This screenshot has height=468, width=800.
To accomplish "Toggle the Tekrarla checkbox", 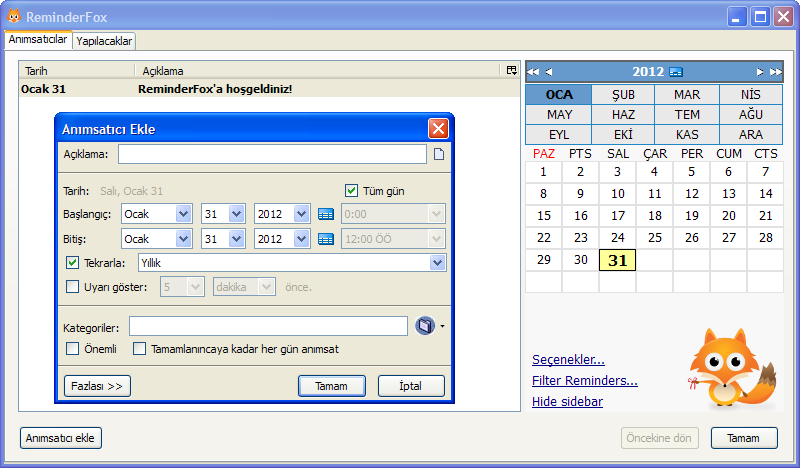I will point(72,262).
